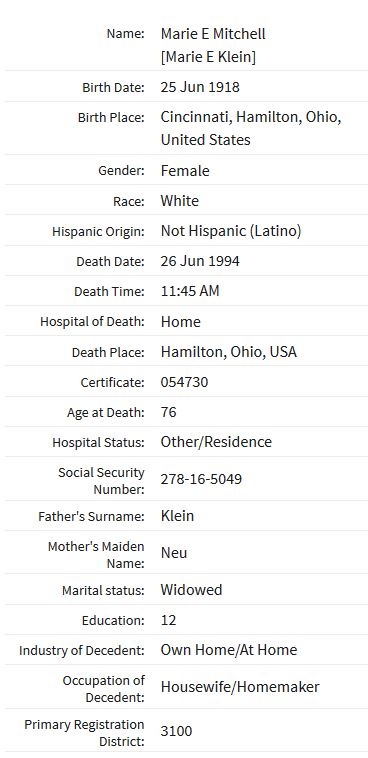Select the Race value White

point(180,201)
